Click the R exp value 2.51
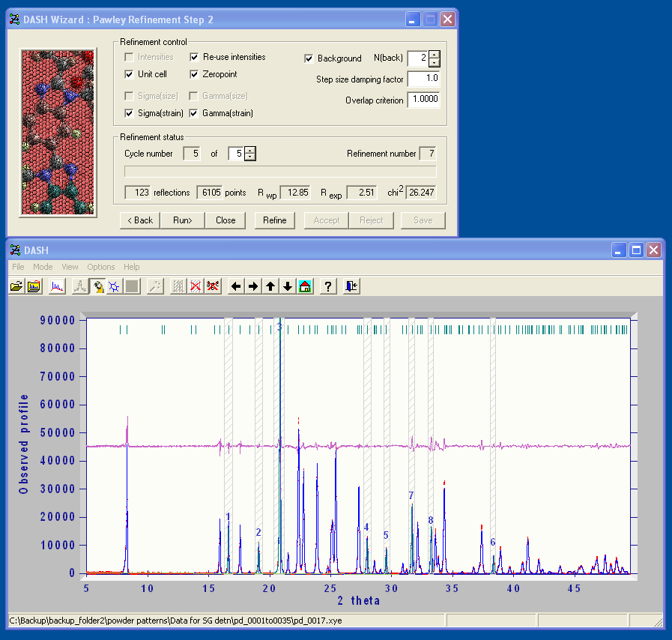This screenshot has height=640, width=672. click(x=362, y=193)
